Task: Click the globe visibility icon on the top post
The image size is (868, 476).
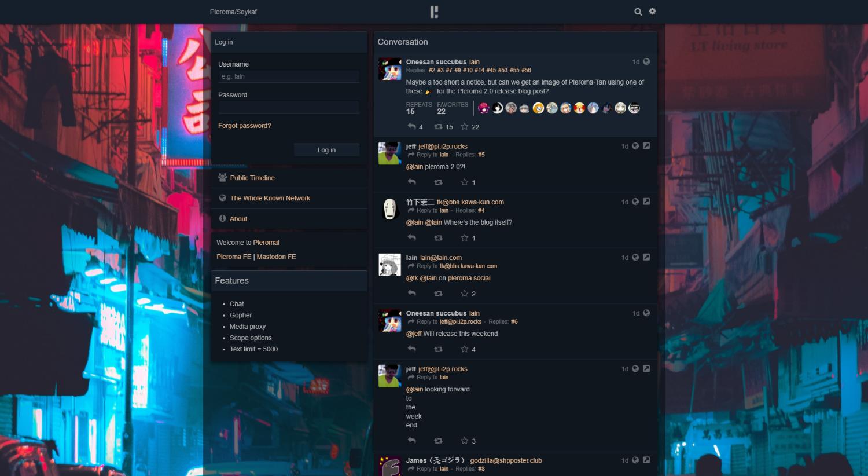Action: pyautogui.click(x=646, y=61)
